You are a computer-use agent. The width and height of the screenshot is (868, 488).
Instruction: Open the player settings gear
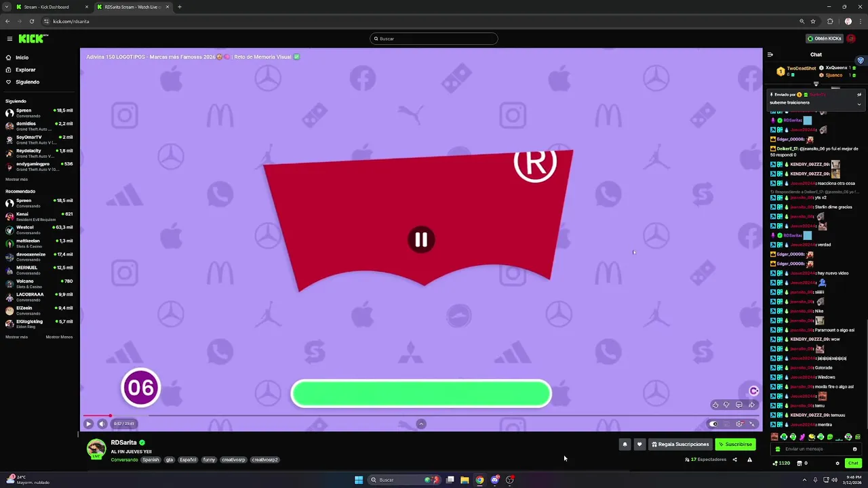739,424
